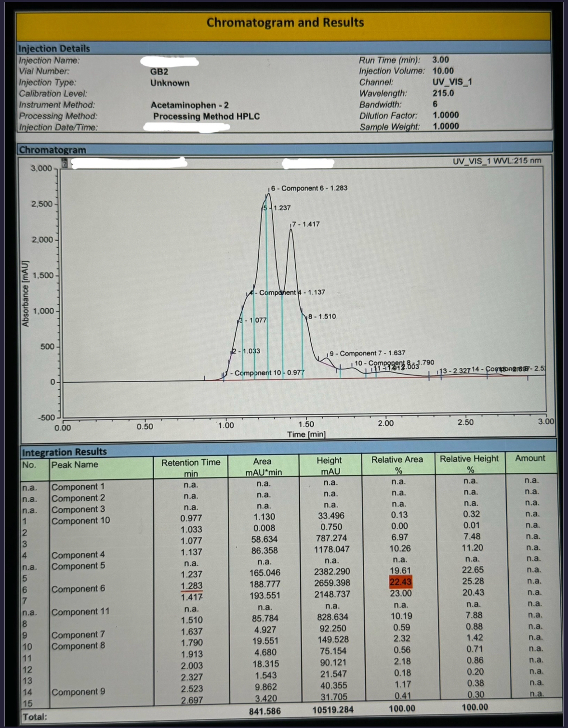Click the Injection Volume value '10.00'

tap(443, 71)
